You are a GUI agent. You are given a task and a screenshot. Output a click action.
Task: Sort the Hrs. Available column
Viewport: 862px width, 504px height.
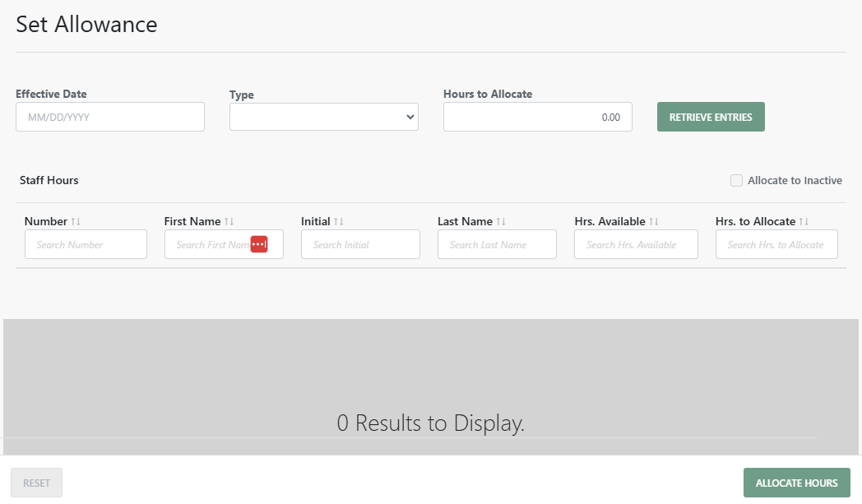655,220
